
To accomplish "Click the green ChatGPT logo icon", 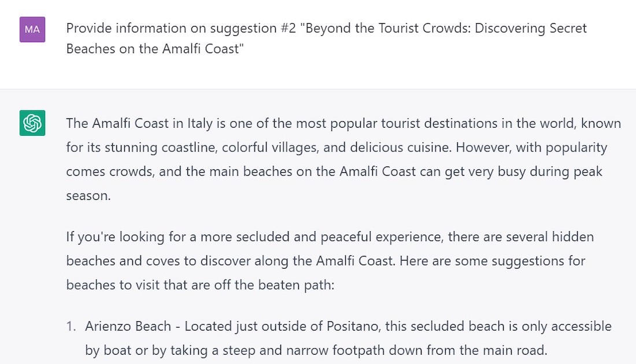I will point(32,123).
